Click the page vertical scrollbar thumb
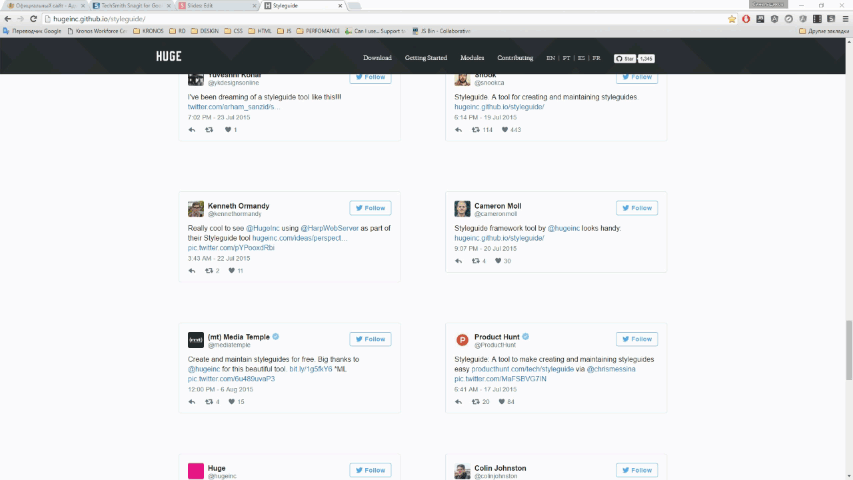 pyautogui.click(x=849, y=350)
